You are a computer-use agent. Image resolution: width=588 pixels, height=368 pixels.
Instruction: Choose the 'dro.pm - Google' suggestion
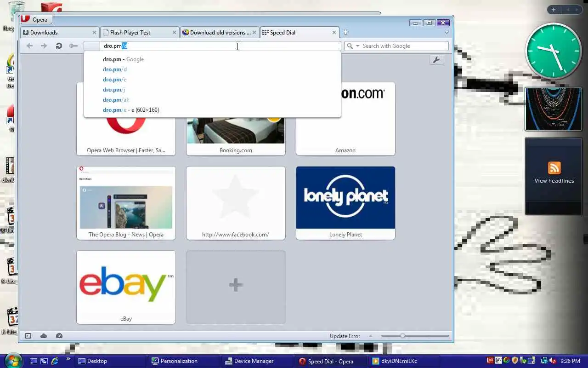coord(212,59)
